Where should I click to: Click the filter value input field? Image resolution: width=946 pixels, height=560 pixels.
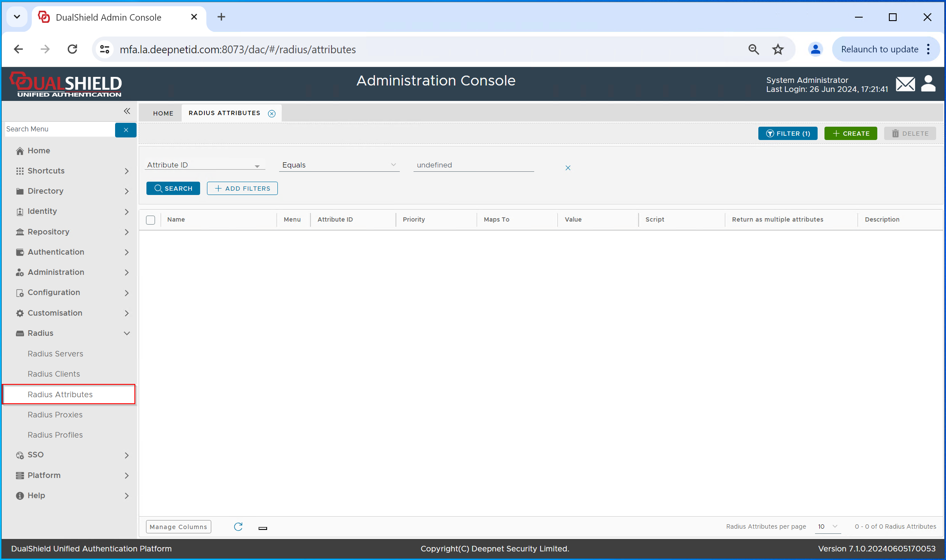click(x=473, y=165)
